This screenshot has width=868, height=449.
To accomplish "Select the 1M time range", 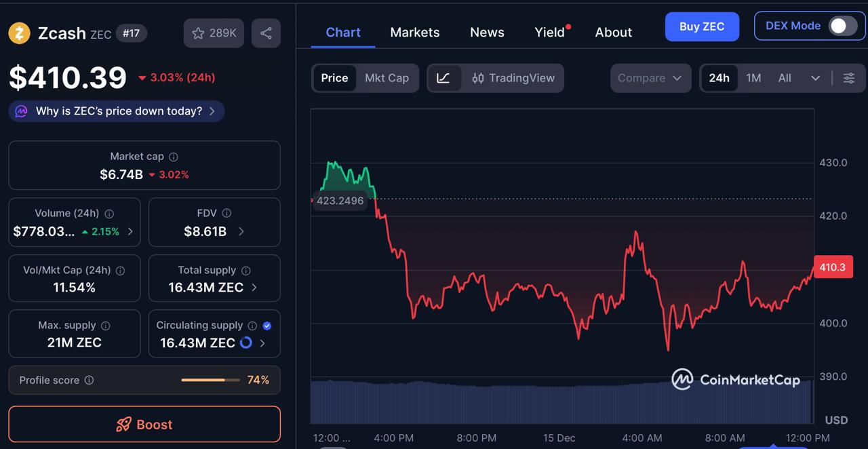I will 753,78.
